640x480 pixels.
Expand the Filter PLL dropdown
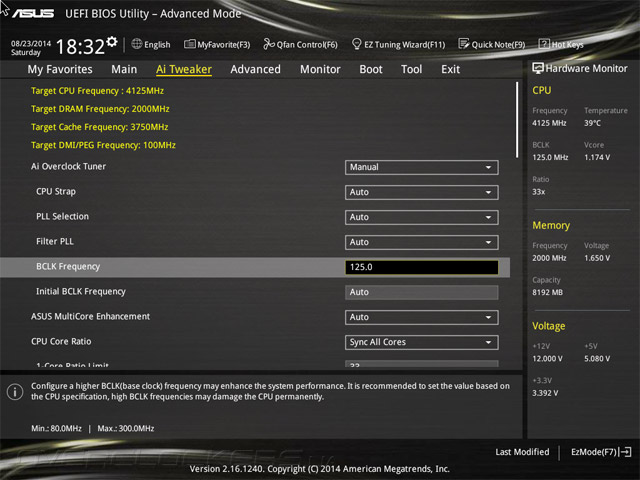tap(422, 242)
